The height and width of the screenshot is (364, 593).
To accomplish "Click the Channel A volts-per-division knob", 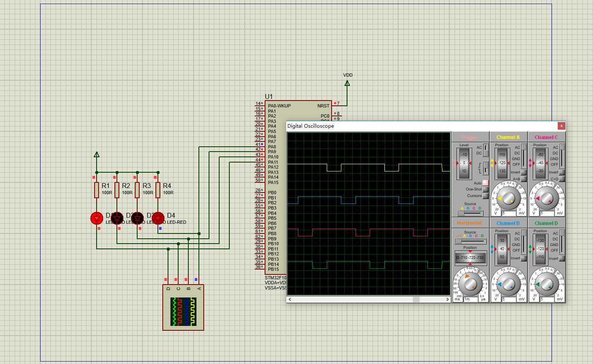I will pos(508,198).
